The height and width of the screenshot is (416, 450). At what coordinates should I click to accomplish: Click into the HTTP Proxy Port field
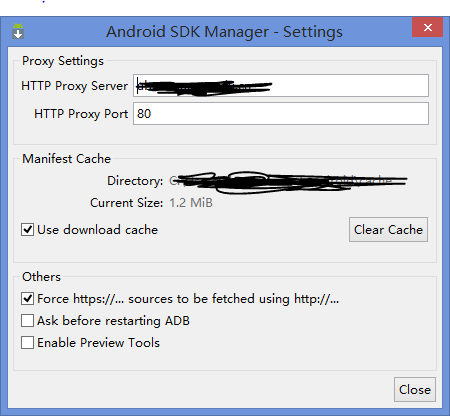(x=281, y=114)
